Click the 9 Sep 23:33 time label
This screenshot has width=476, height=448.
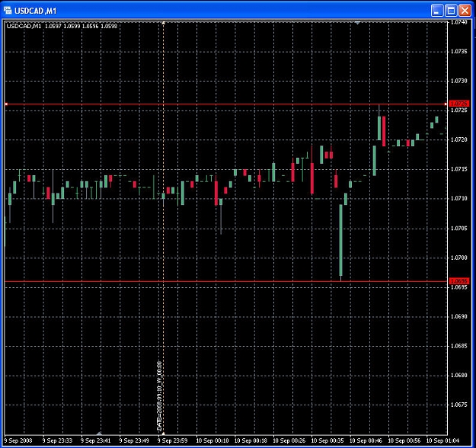(57, 440)
